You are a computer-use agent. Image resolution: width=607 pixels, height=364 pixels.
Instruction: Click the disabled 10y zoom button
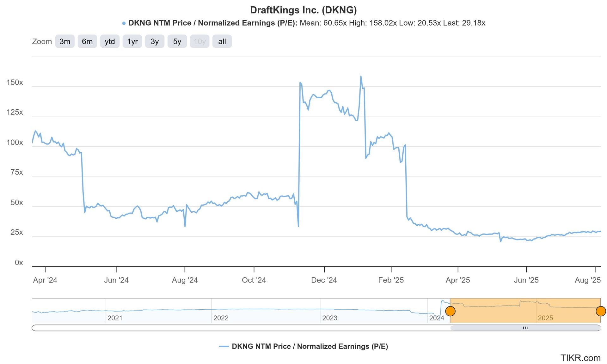click(x=199, y=41)
